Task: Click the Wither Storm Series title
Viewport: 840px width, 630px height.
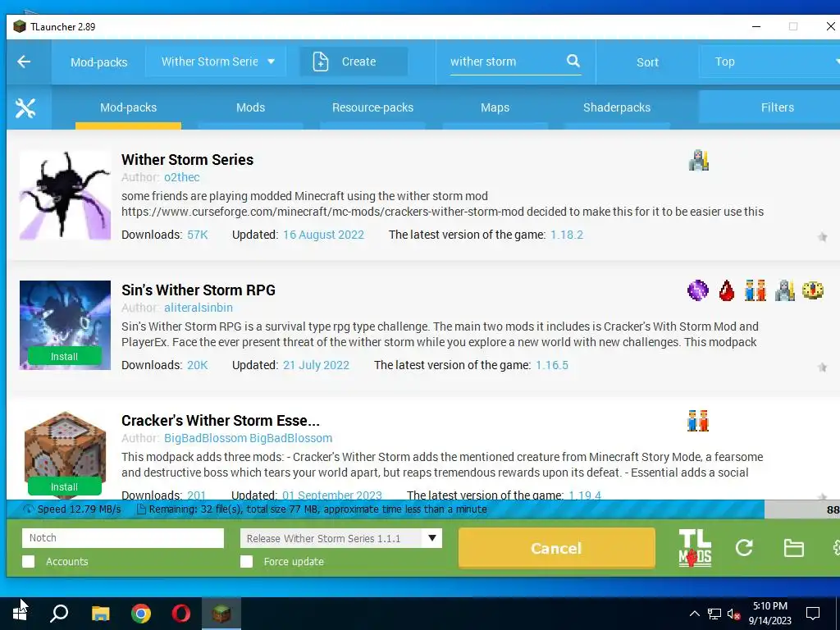Action: [x=188, y=160]
